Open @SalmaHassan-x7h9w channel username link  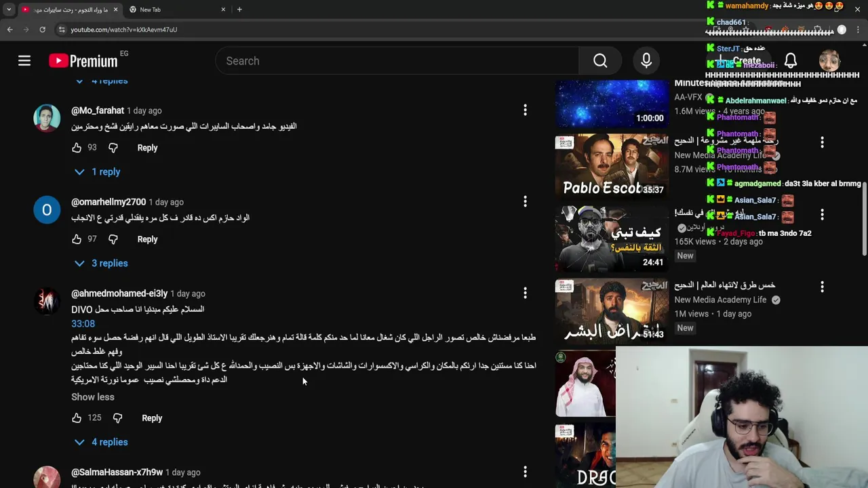117,472
